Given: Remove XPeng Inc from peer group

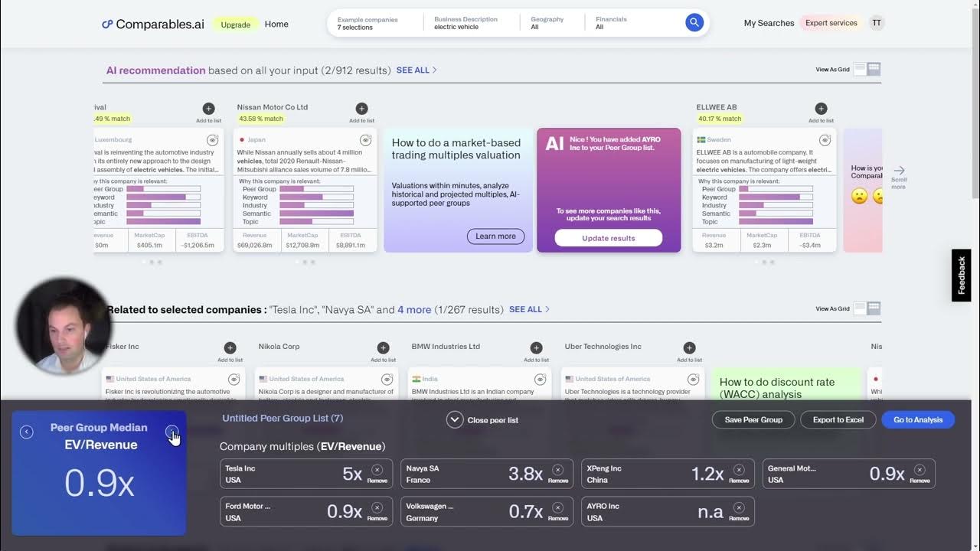Looking at the screenshot, I should 738,470.
